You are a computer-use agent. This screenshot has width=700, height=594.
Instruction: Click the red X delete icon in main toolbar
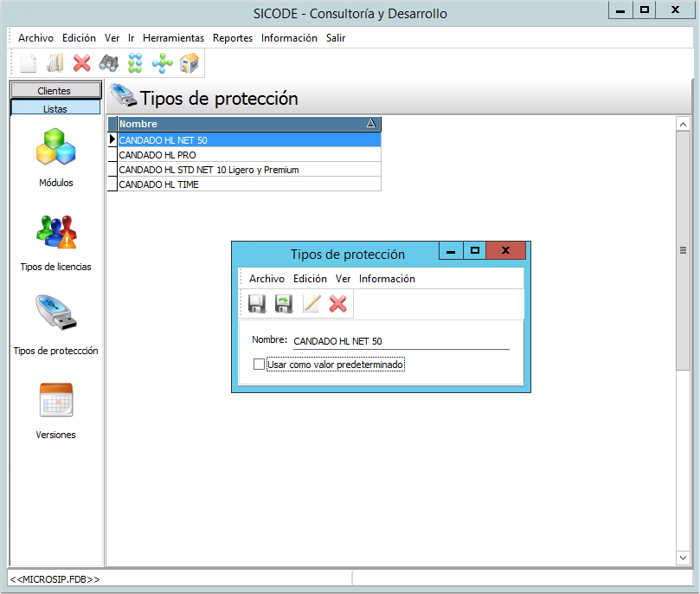[82, 62]
